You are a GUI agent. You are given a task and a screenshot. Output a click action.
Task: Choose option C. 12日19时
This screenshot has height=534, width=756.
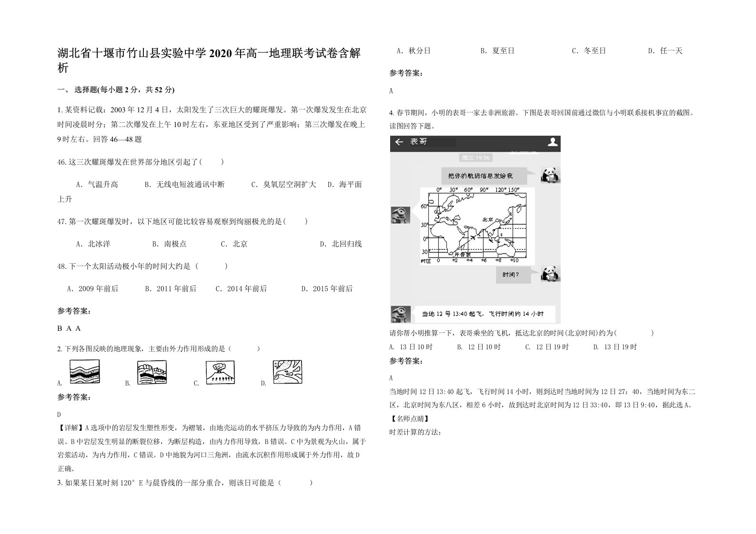pos(547,347)
